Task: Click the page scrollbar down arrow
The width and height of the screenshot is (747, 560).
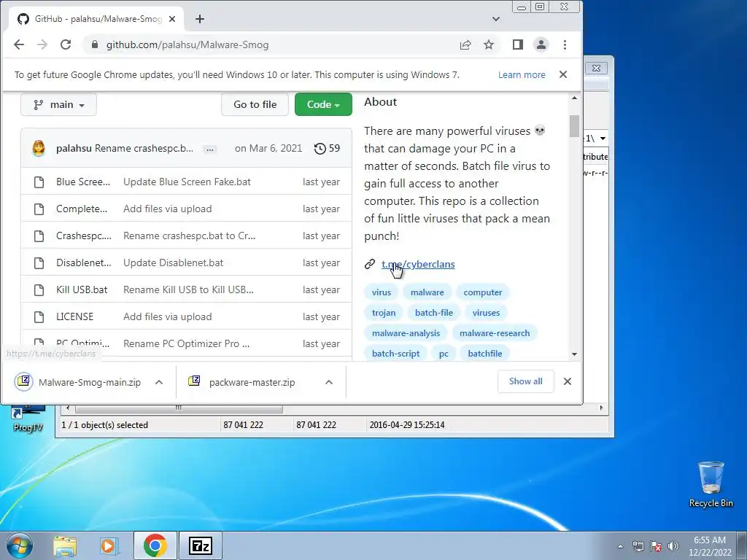Action: [574, 354]
